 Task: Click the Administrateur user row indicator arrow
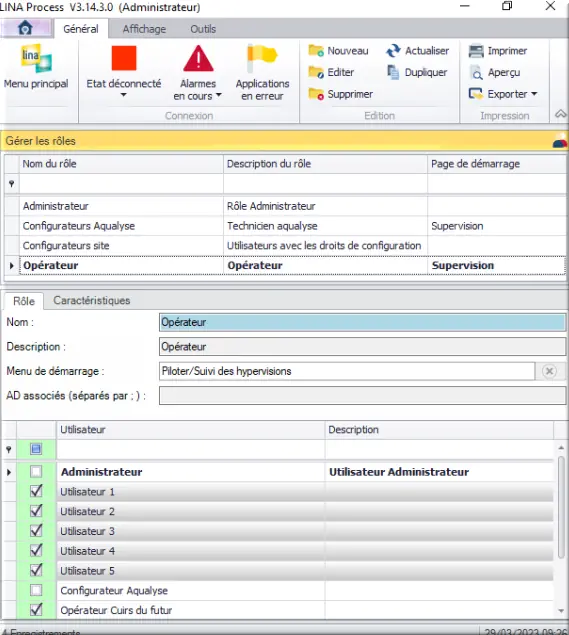tap(9, 472)
